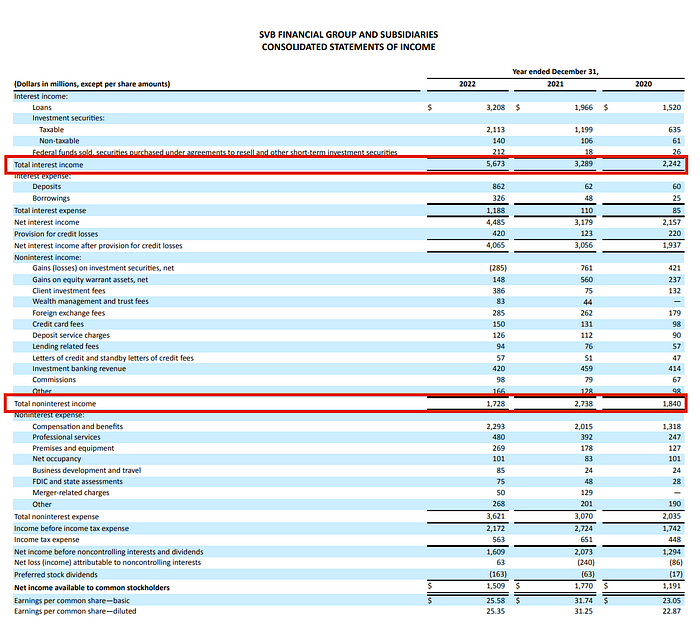The width and height of the screenshot is (700, 626).
Task: Click the Borrowings row label
Action: [x=51, y=198]
